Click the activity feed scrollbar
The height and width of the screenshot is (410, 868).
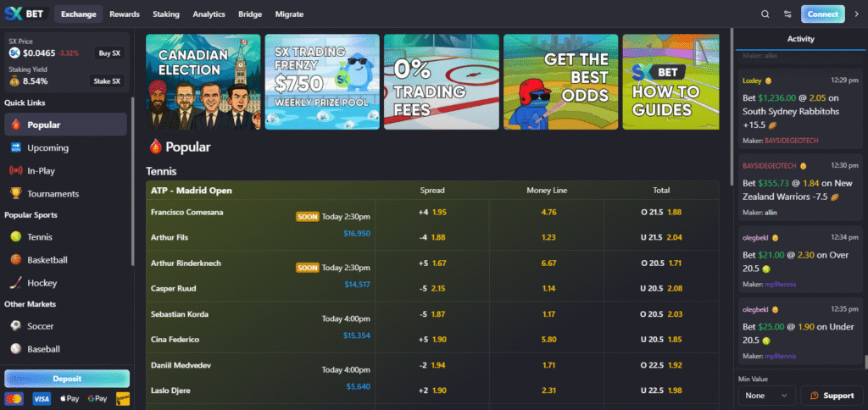click(x=865, y=362)
